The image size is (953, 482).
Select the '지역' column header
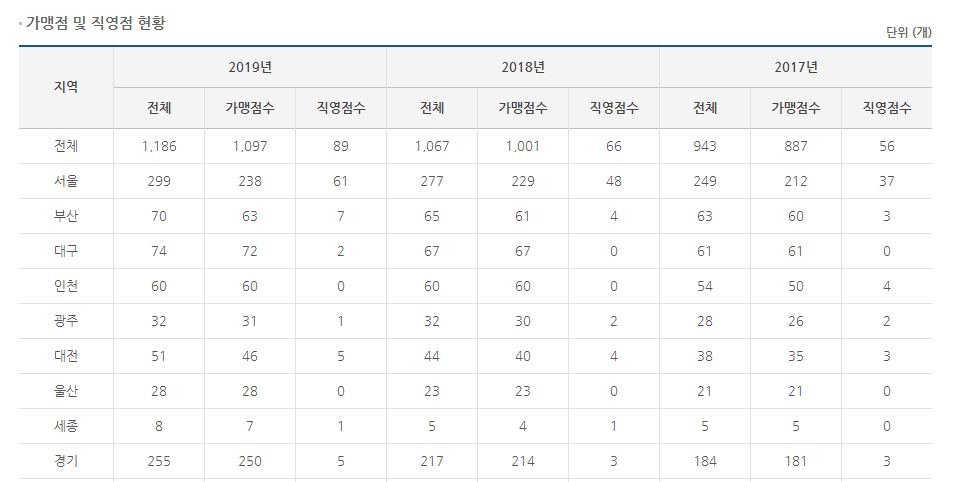tap(66, 87)
